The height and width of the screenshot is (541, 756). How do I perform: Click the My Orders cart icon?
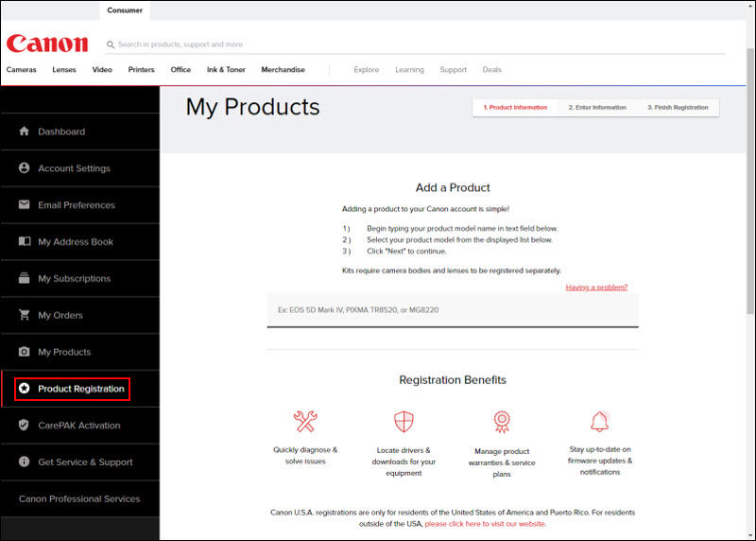click(25, 315)
